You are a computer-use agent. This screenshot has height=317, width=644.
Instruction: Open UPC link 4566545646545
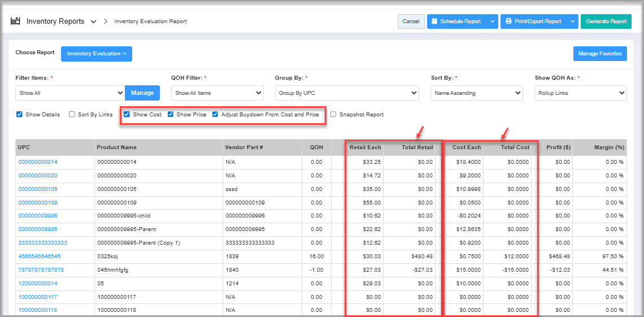pyautogui.click(x=40, y=257)
